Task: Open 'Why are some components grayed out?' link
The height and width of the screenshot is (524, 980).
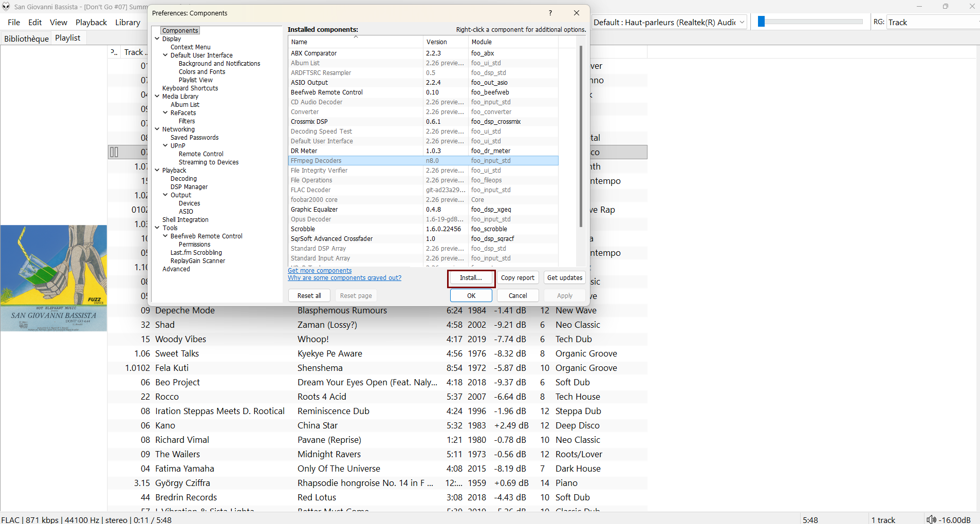Action: point(344,278)
